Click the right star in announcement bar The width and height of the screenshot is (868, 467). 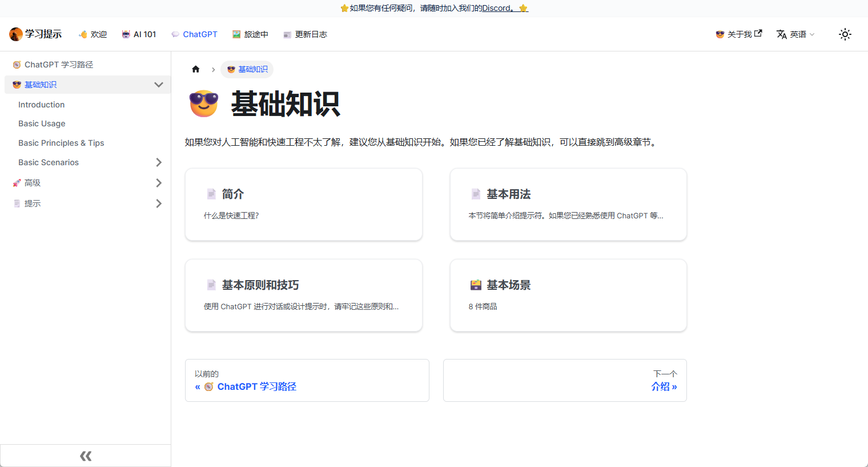523,8
